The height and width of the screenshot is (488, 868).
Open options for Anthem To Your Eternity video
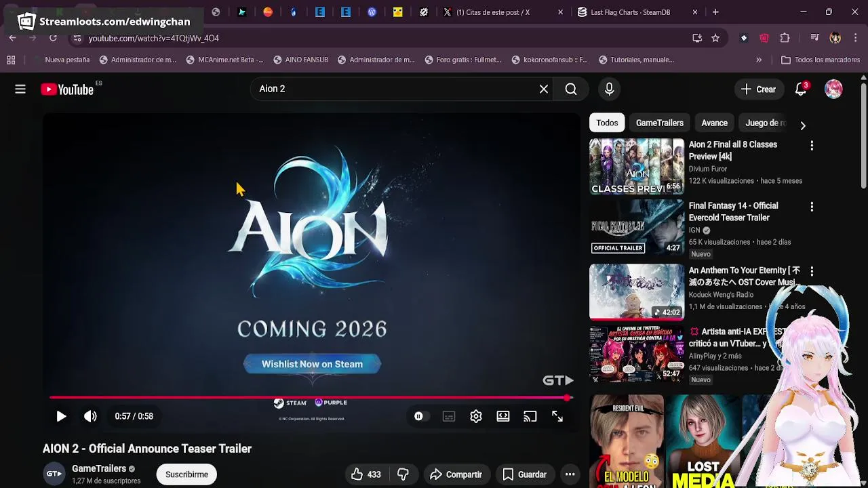click(812, 271)
